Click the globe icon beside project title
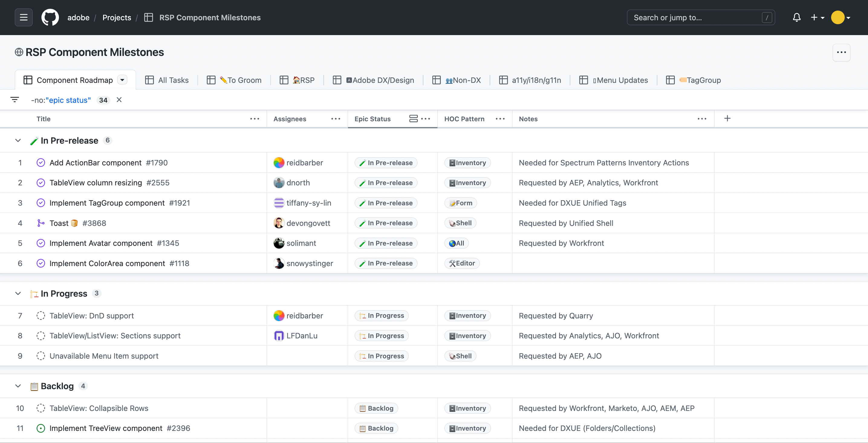Screen dimensions: 868x443 19,52
